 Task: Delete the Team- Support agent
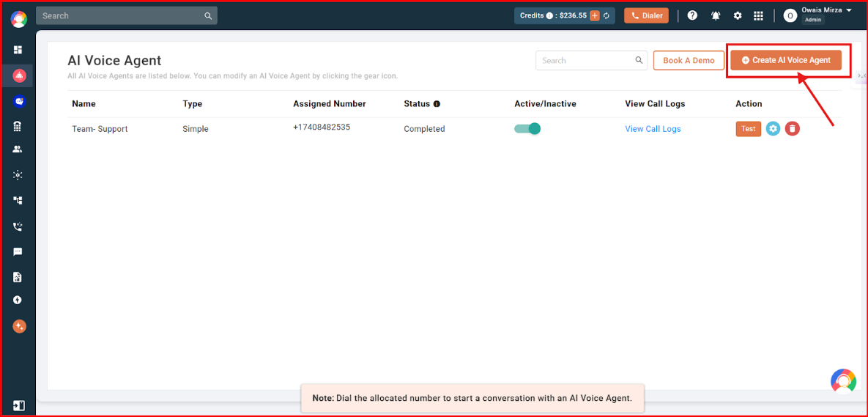(x=792, y=128)
